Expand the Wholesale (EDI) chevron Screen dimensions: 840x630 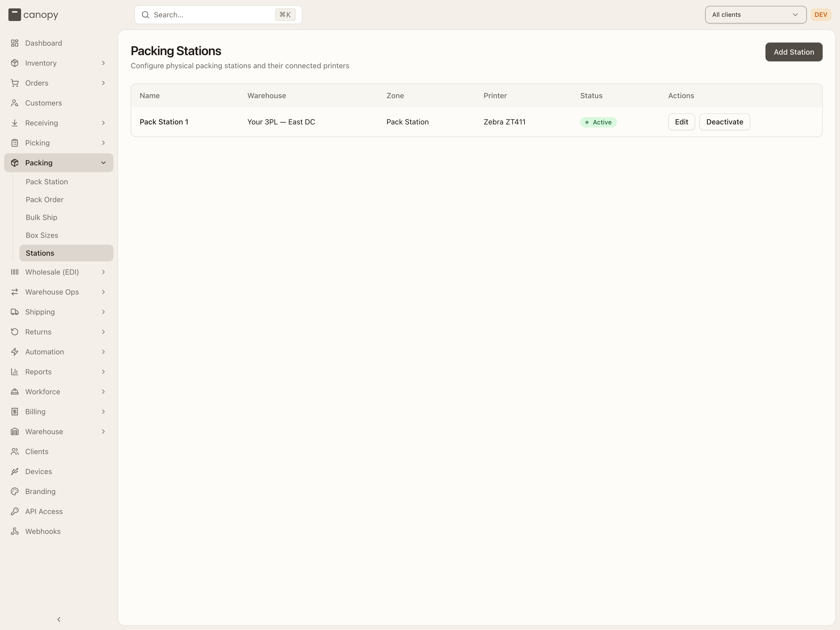coord(103,272)
